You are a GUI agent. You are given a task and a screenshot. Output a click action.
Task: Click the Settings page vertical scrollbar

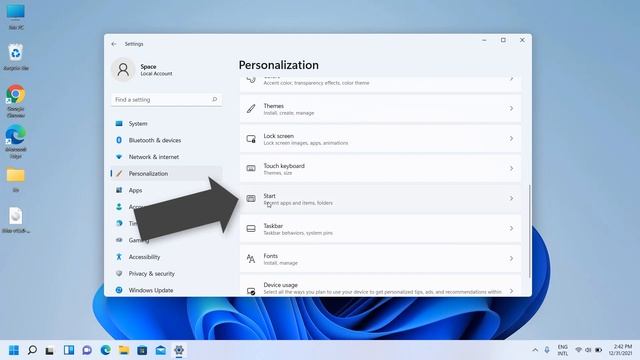[529, 231]
